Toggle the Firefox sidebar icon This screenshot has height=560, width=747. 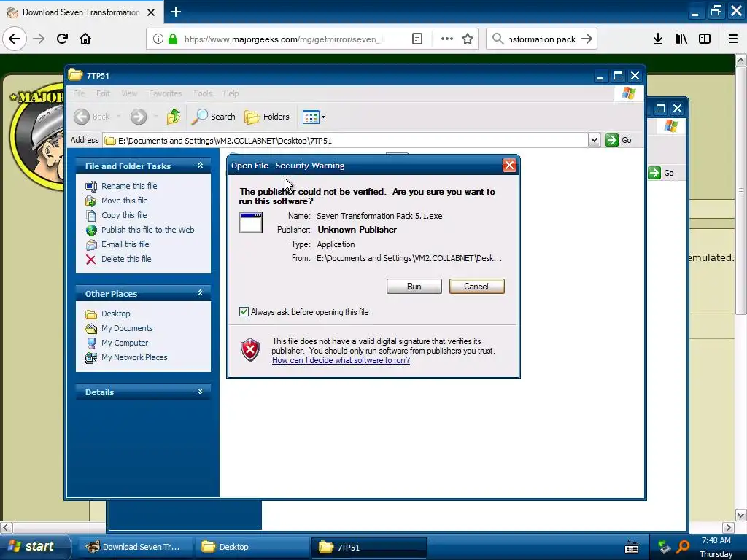pos(705,39)
